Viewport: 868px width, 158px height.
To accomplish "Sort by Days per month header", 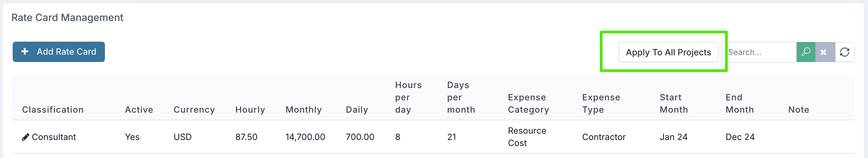I will [x=461, y=97].
